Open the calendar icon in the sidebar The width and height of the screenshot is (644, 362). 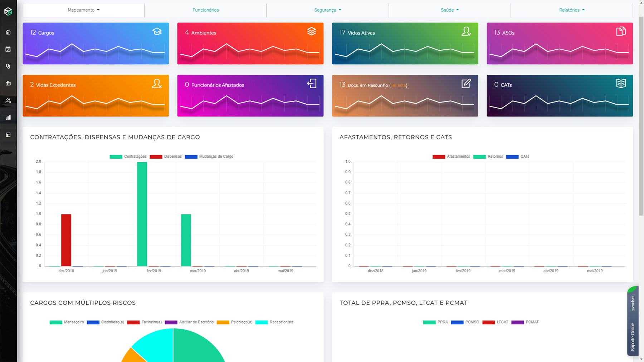[x=8, y=49]
